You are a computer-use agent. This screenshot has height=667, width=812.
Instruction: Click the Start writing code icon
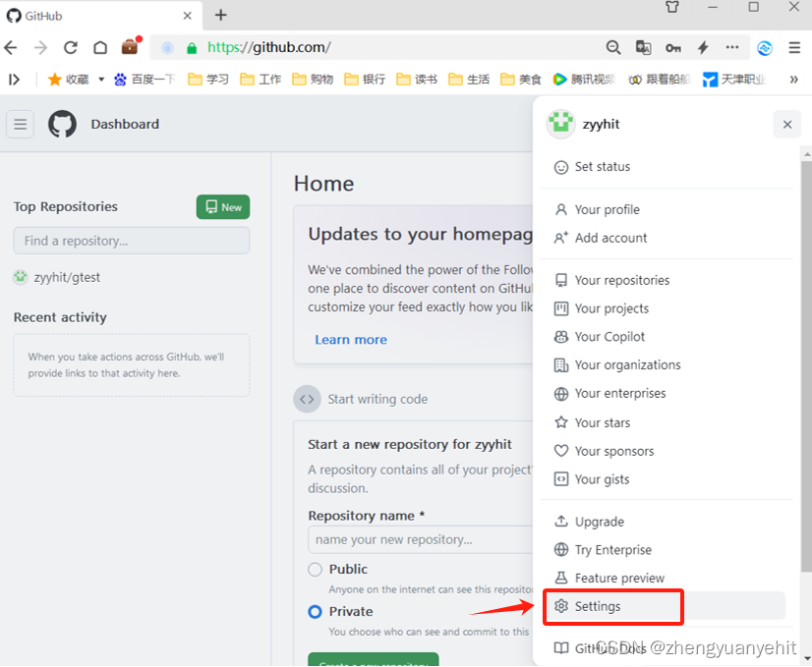click(x=307, y=399)
